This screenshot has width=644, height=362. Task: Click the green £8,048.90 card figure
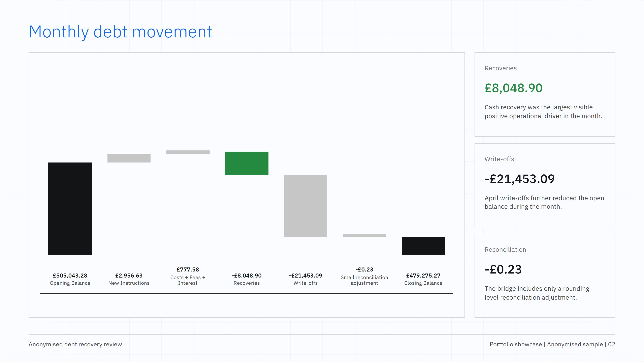point(514,88)
